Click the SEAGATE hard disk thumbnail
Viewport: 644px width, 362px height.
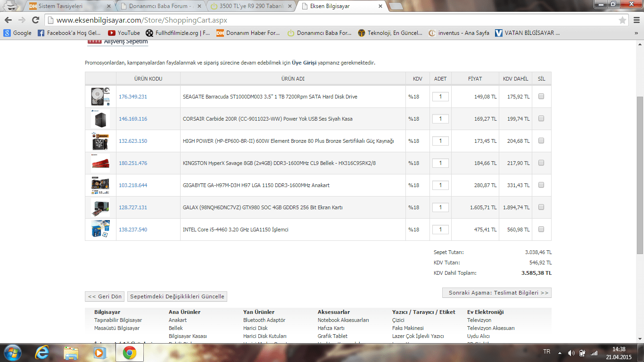click(100, 97)
